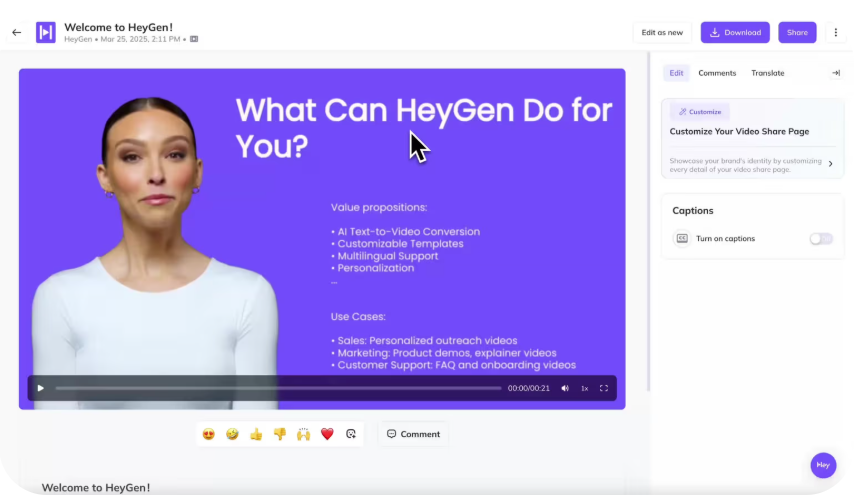Image resolution: width=855 pixels, height=499 pixels.
Task: React with heart-eyes emoji
Action: click(x=208, y=434)
